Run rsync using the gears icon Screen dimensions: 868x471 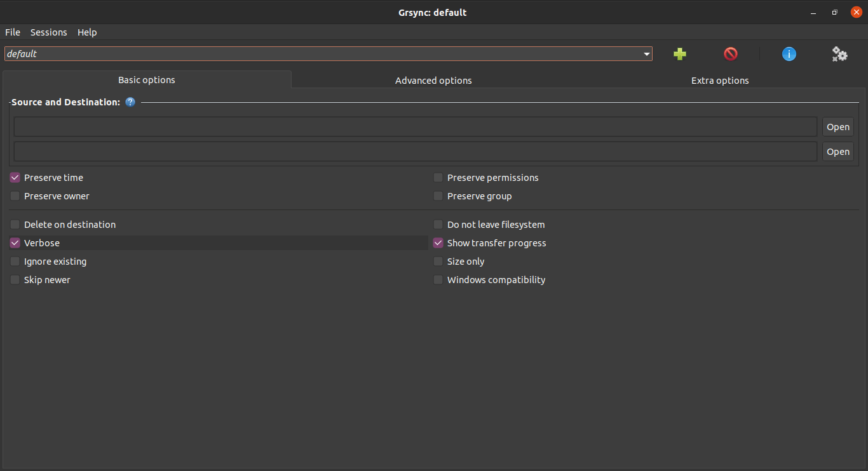840,54
